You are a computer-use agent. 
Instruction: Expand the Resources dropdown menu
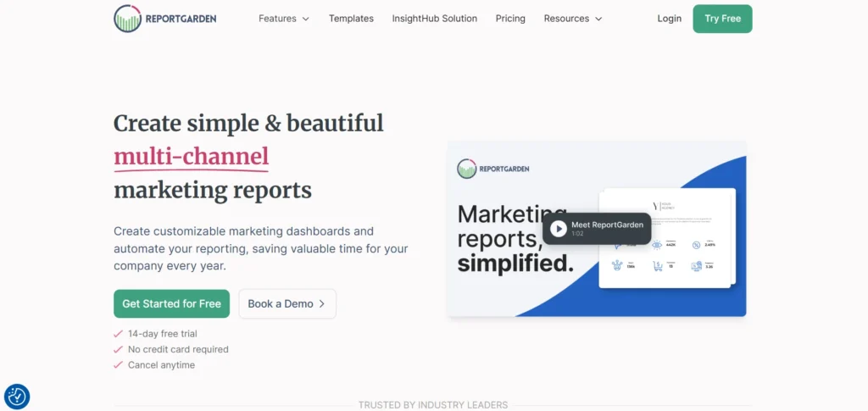pos(573,19)
